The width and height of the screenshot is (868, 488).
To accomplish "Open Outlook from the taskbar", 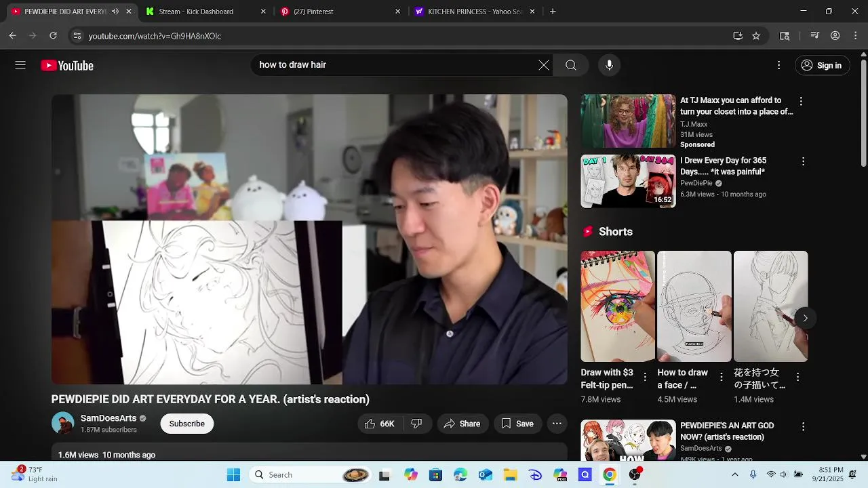I will pyautogui.click(x=486, y=474).
